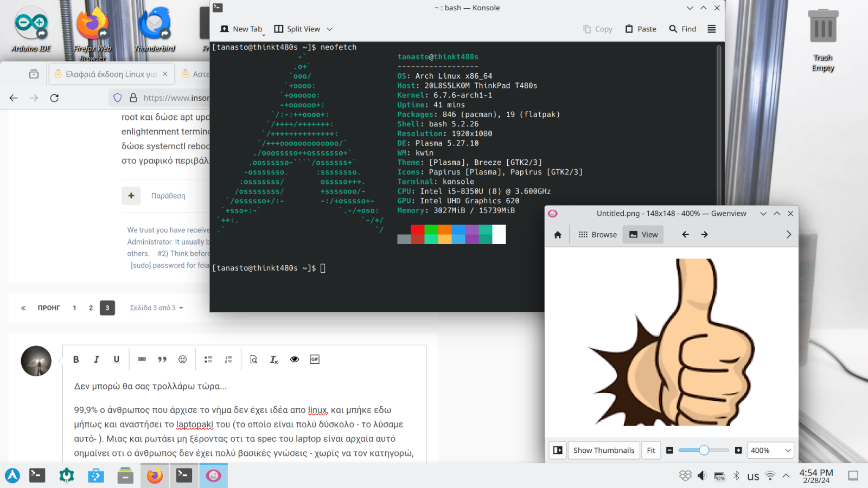
Task: Go to forum page 2
Action: [x=91, y=308]
